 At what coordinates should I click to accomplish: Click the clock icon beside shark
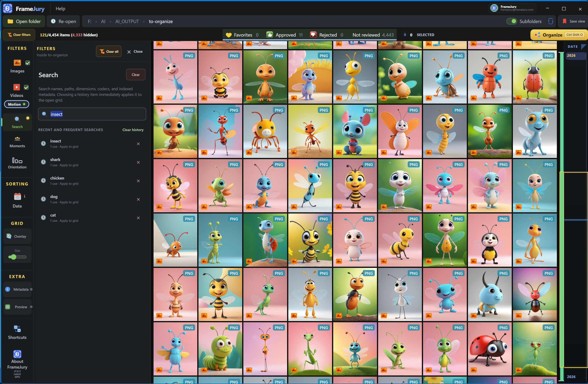(43, 162)
